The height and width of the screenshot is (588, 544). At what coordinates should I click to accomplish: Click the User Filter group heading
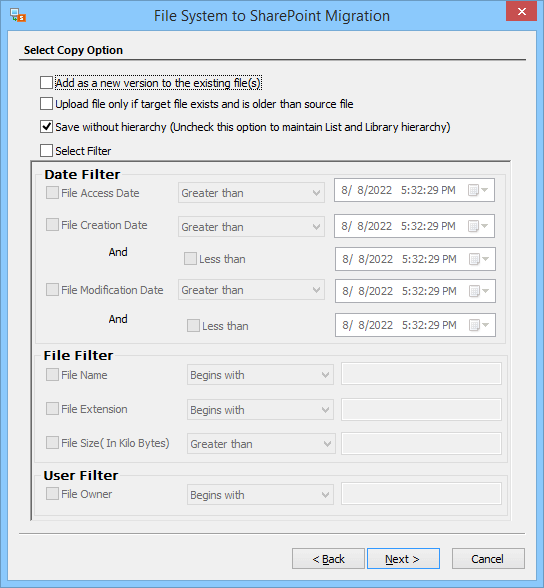(x=81, y=476)
